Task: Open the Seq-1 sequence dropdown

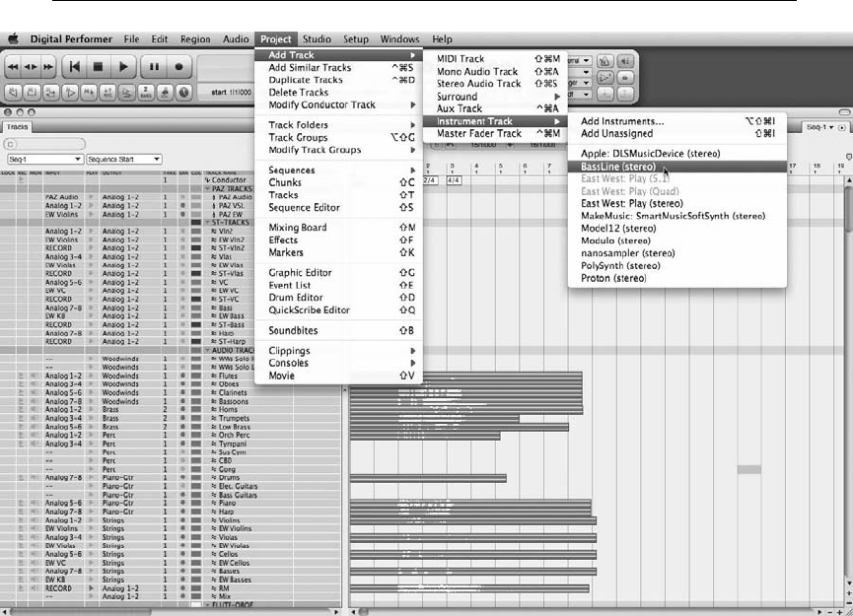Action: [x=44, y=160]
